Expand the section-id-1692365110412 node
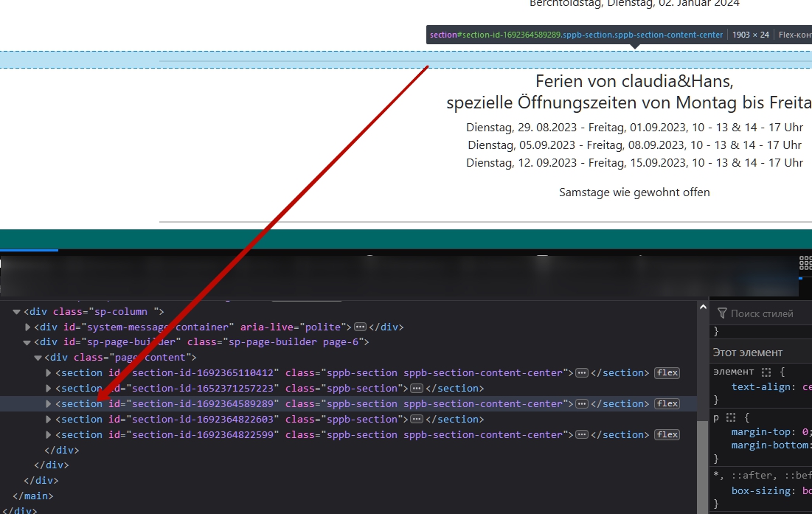The width and height of the screenshot is (812, 514). click(x=49, y=373)
